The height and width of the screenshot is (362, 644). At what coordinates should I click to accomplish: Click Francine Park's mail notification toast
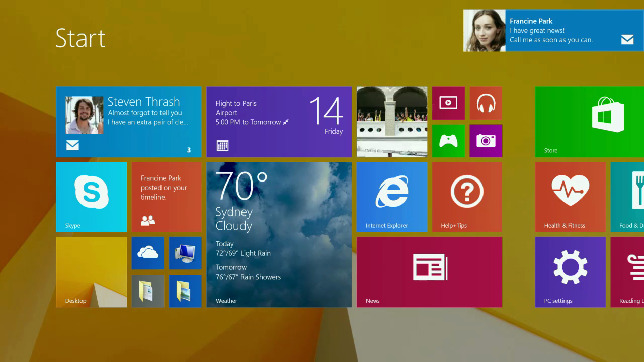coord(553,30)
